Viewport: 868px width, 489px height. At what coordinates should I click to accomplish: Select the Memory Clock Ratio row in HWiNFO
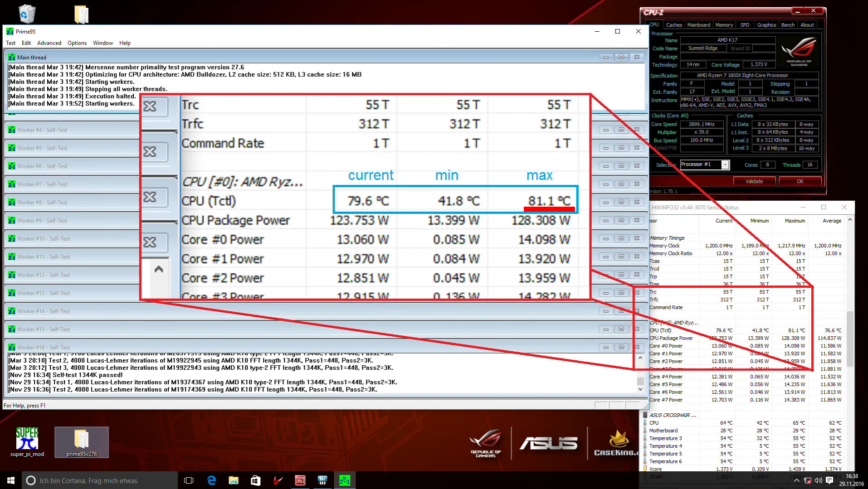(746, 253)
